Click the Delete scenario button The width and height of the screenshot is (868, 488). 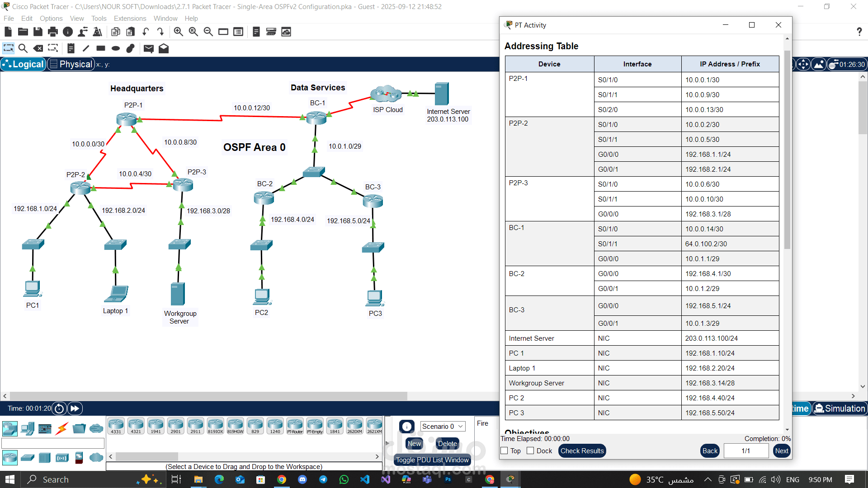click(x=447, y=444)
